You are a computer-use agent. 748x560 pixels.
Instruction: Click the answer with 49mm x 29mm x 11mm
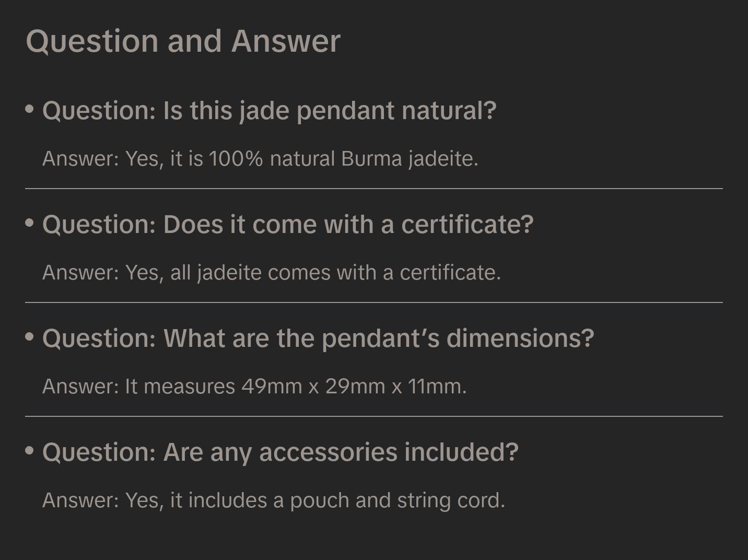pos(254,387)
